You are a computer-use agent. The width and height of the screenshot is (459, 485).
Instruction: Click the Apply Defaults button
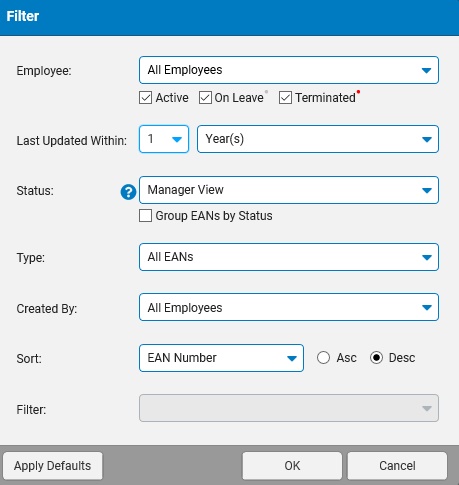53,466
